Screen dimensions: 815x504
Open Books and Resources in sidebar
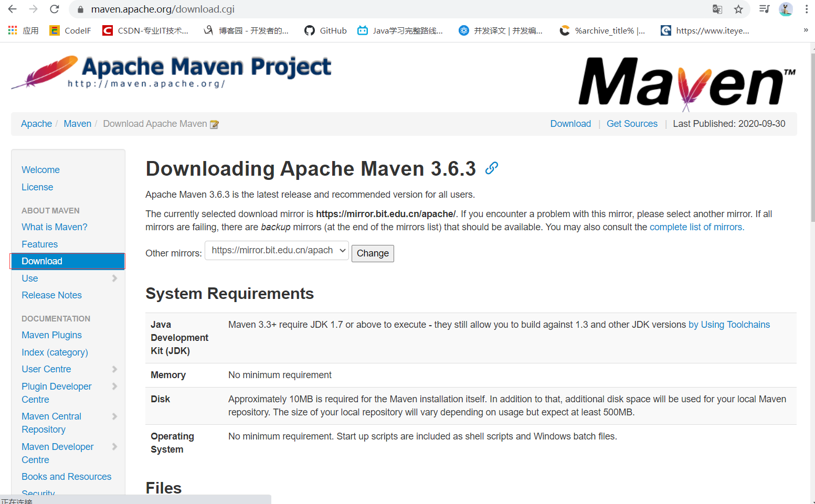(67, 477)
